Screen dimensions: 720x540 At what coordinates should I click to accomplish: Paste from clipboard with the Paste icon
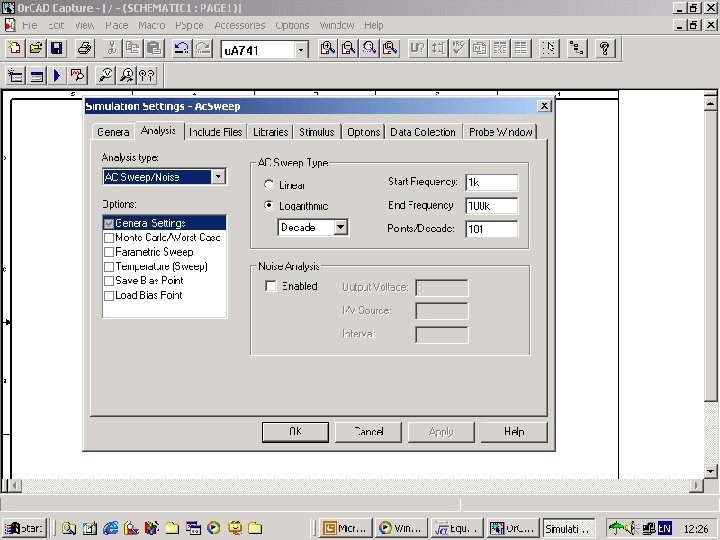[x=154, y=48]
